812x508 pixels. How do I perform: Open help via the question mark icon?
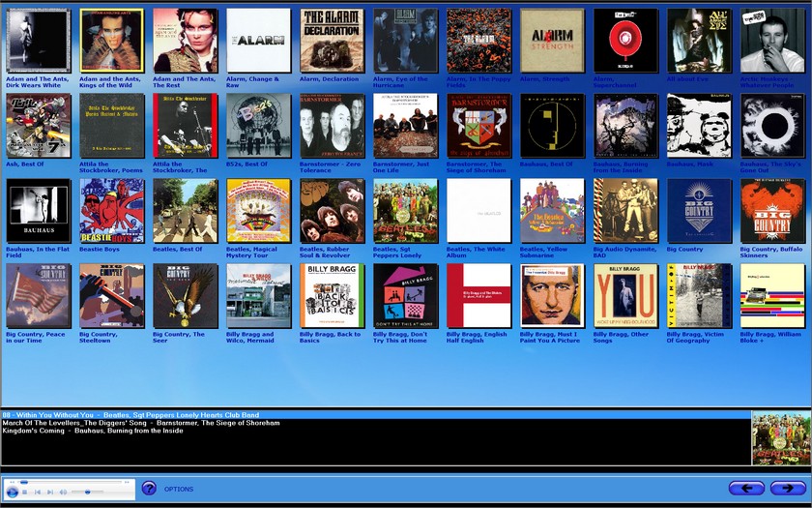pos(149,489)
